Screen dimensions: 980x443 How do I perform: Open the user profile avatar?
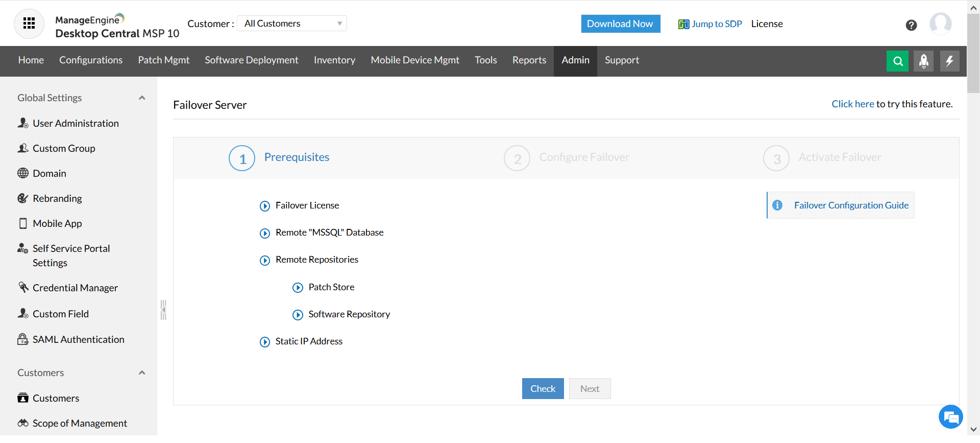coord(941,24)
